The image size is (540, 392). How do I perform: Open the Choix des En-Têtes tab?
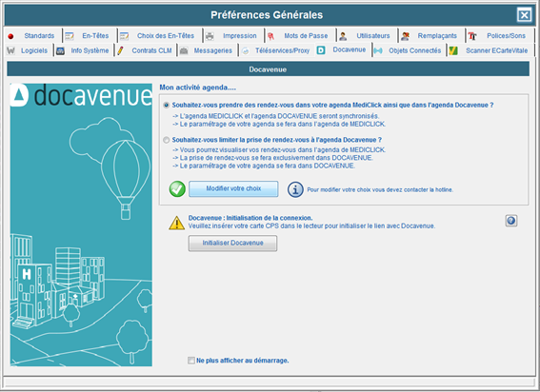tap(166, 36)
